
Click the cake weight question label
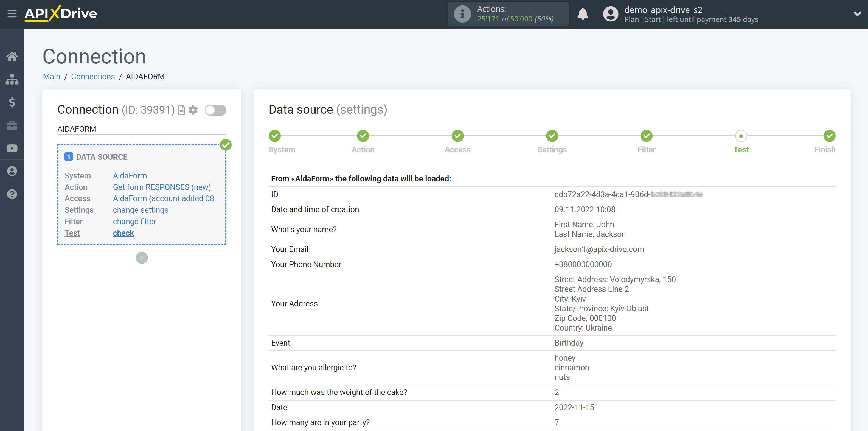(x=339, y=393)
